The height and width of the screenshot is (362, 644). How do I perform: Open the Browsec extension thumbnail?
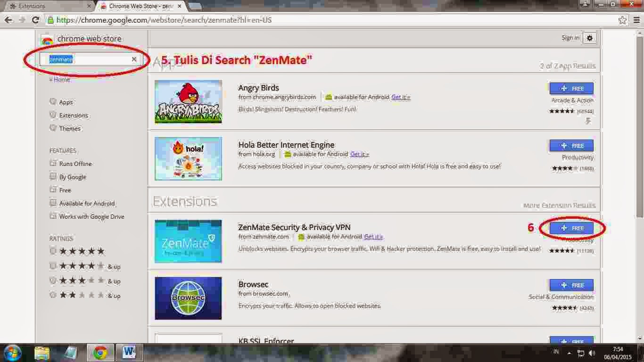coord(188,298)
